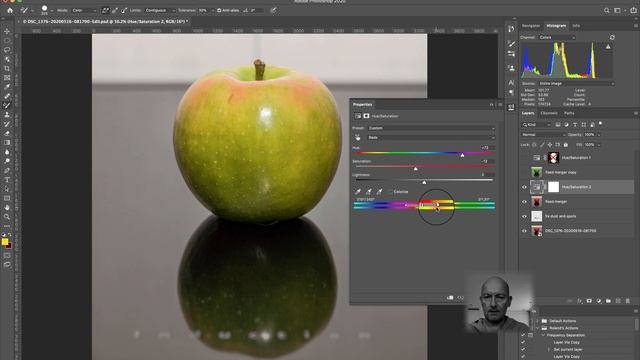This screenshot has height=360, width=640.
Task: Select the Move tool
Action: [7, 31]
